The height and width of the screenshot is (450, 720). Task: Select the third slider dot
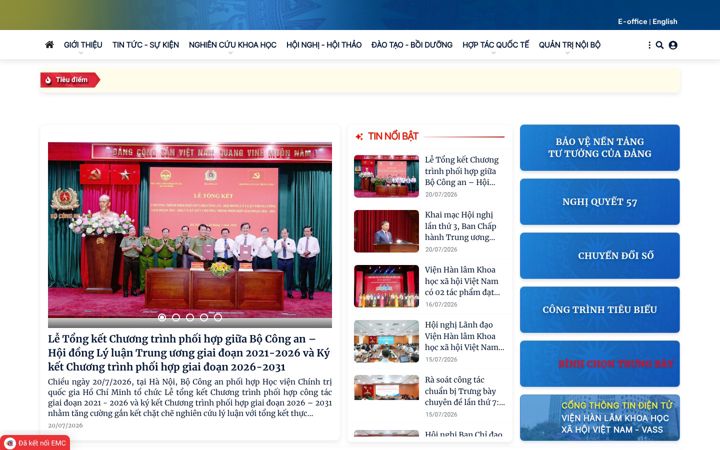190,317
